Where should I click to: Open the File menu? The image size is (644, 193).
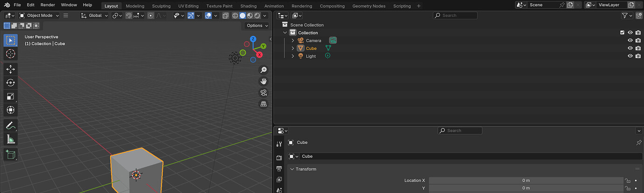[x=17, y=5]
